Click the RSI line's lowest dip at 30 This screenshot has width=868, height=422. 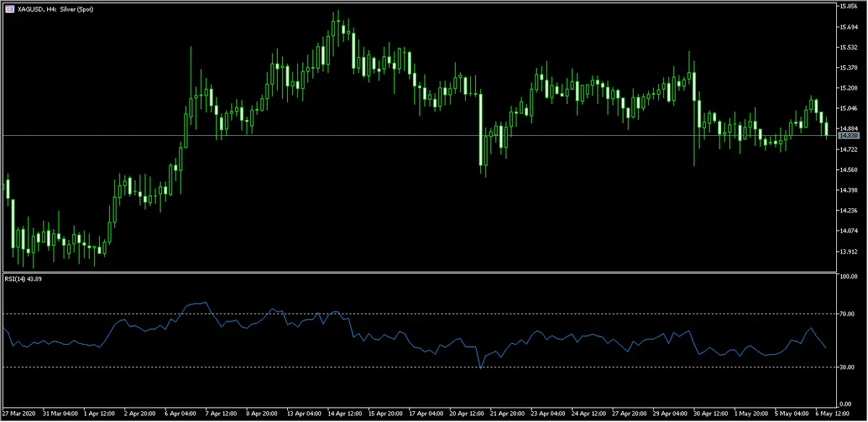481,368
